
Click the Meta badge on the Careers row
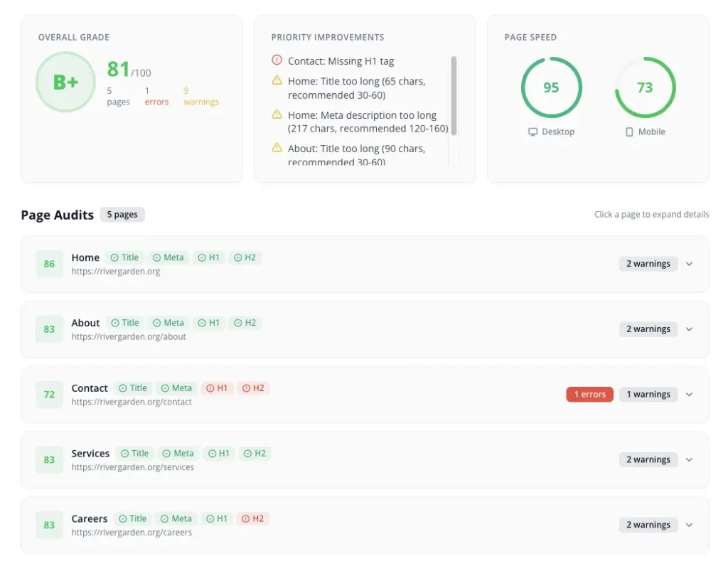coord(176,518)
